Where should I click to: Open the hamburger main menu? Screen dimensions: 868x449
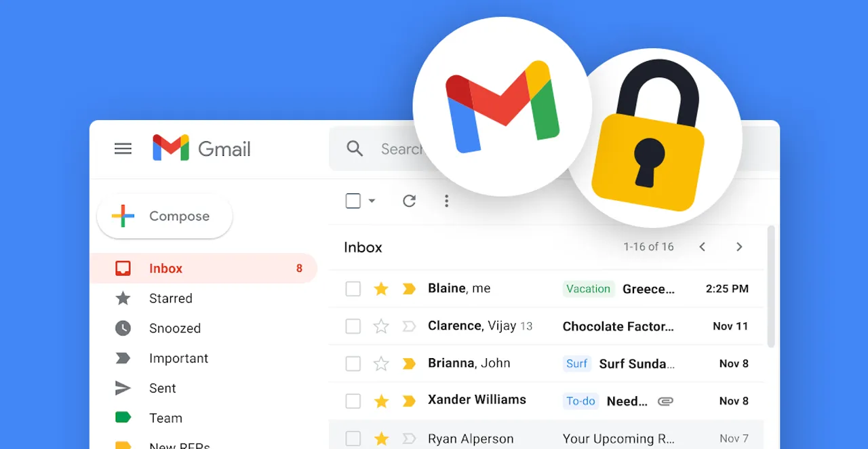123,149
